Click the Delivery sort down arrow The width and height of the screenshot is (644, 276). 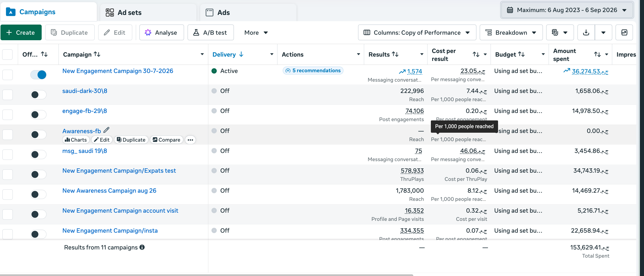[x=241, y=54]
